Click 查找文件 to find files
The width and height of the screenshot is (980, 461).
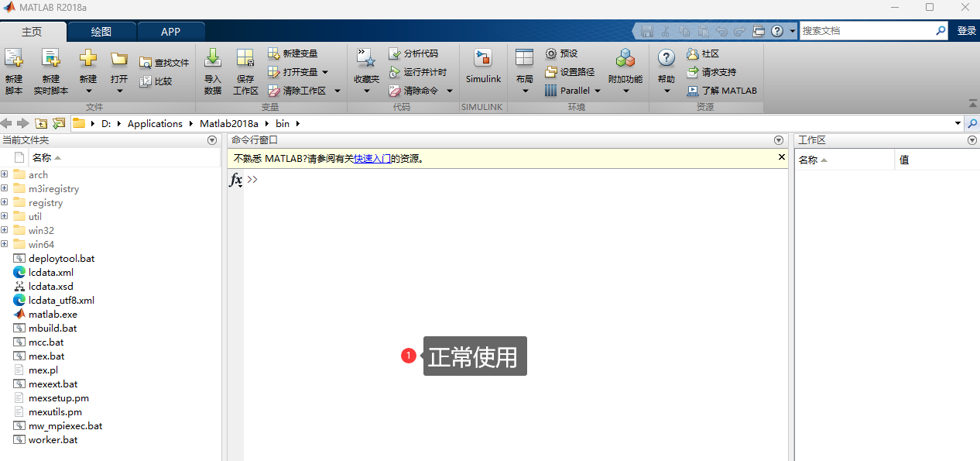(x=164, y=63)
